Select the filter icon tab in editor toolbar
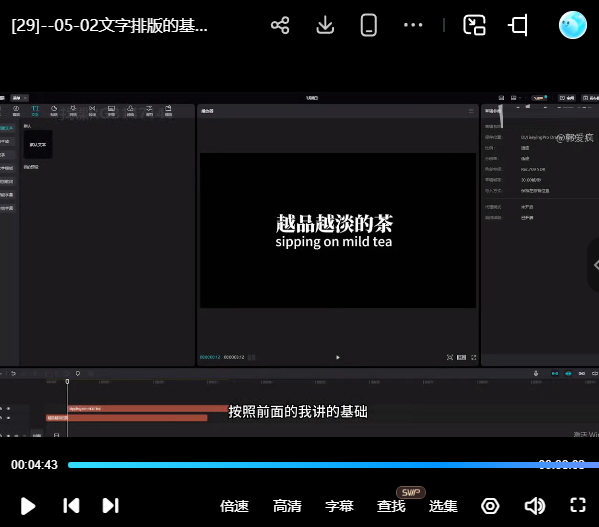 pyautogui.click(x=130, y=111)
